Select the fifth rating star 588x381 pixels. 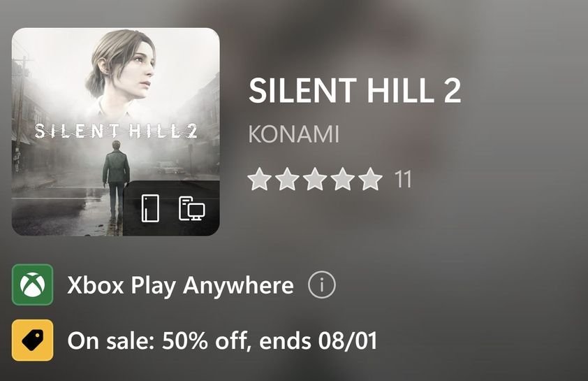[x=370, y=179]
